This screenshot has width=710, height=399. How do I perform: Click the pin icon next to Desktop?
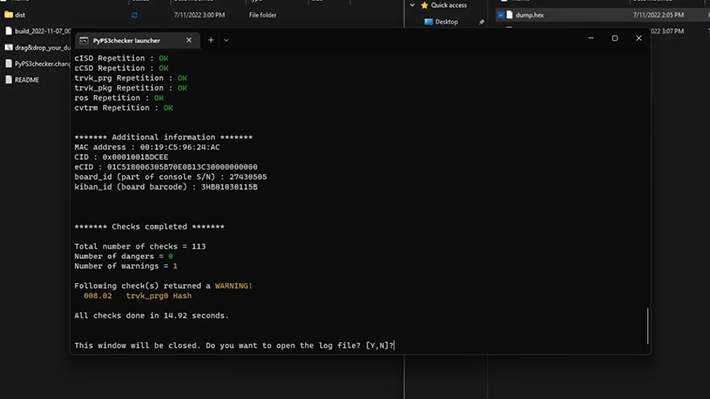tap(481, 22)
